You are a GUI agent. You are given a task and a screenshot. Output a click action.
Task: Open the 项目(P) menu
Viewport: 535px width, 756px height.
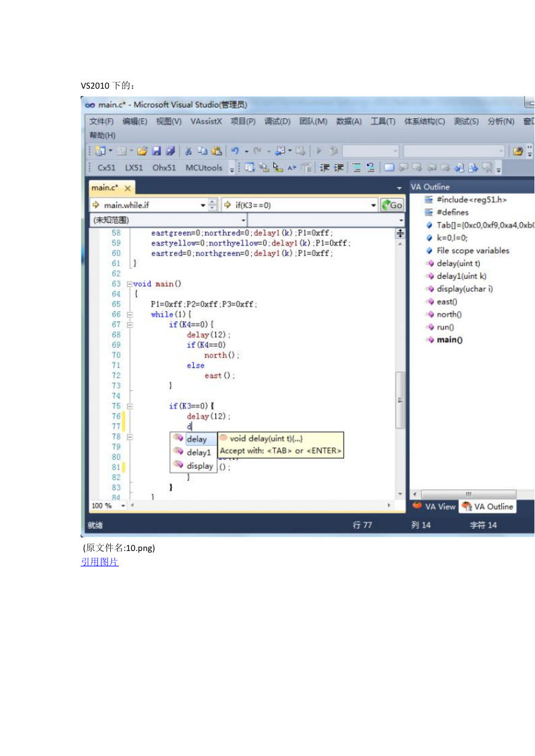pyautogui.click(x=243, y=121)
